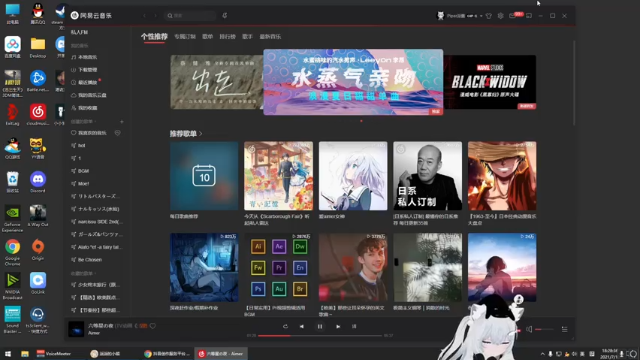Expand the account name dropdown arrow
The image size is (640, 360).
[481, 16]
